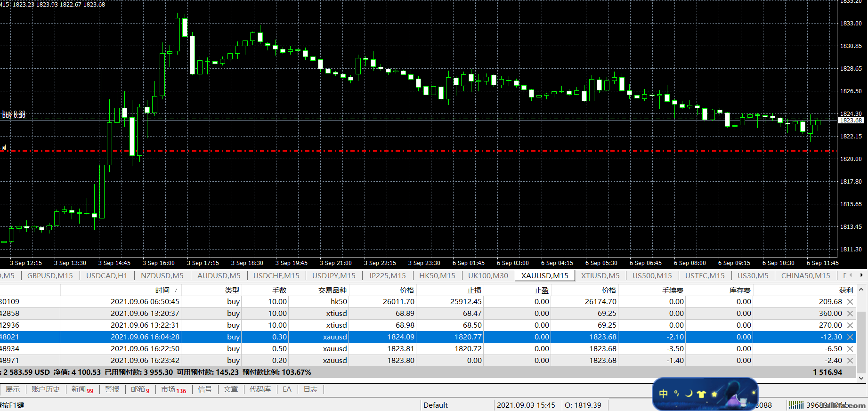The image size is (868, 411).
Task: Sort orders by the 手数 column header
Action: pos(265,290)
